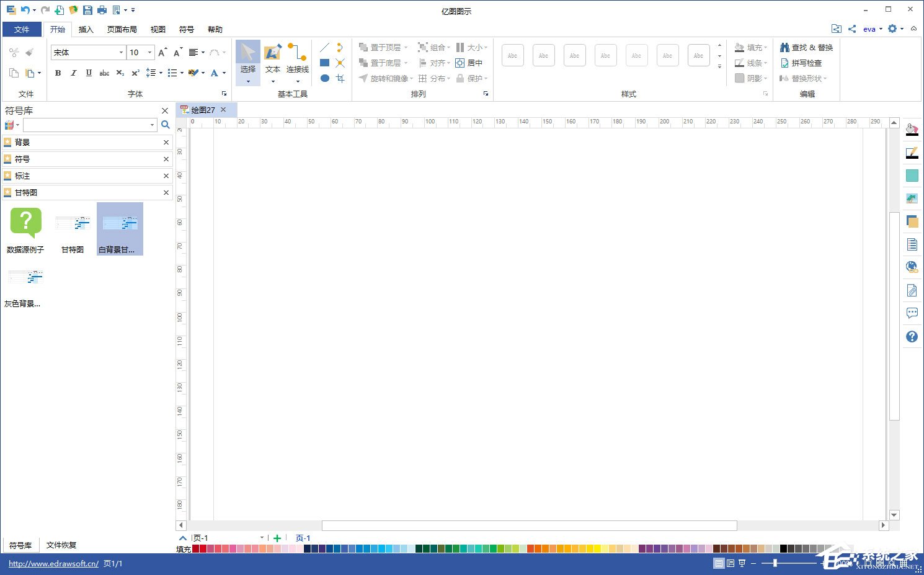Open the 宋体 font name dropdown
The image size is (924, 575).
tap(121, 52)
